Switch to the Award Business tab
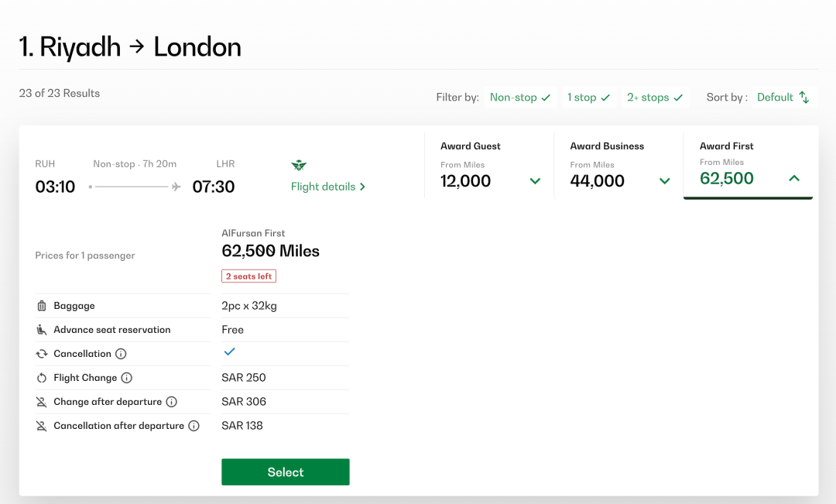 click(x=619, y=166)
